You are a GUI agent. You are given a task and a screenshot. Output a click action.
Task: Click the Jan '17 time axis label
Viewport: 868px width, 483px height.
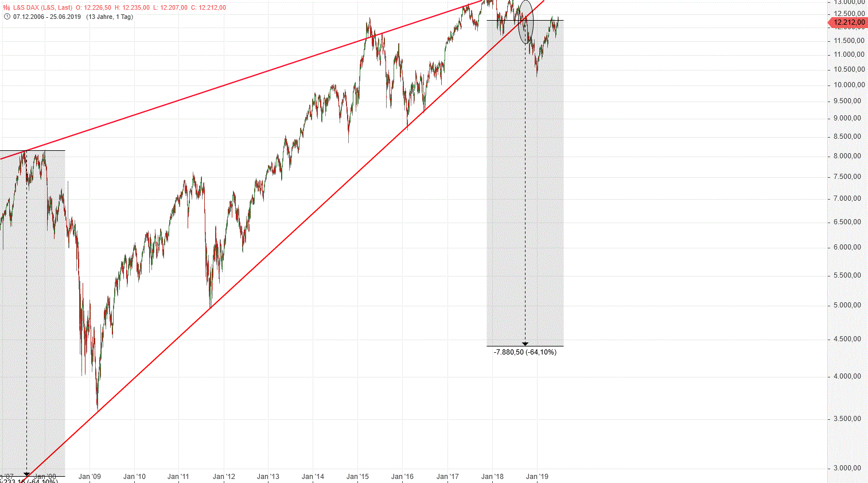(x=447, y=477)
